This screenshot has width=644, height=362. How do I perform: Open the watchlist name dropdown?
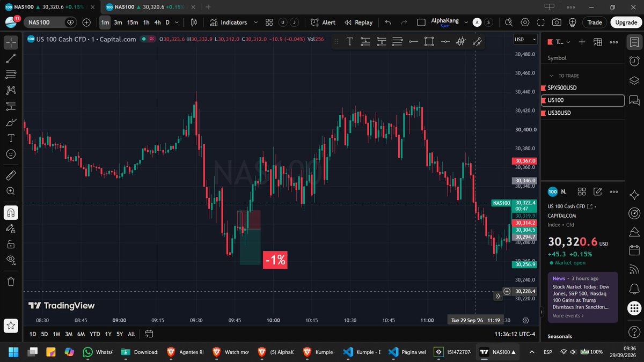(x=559, y=41)
